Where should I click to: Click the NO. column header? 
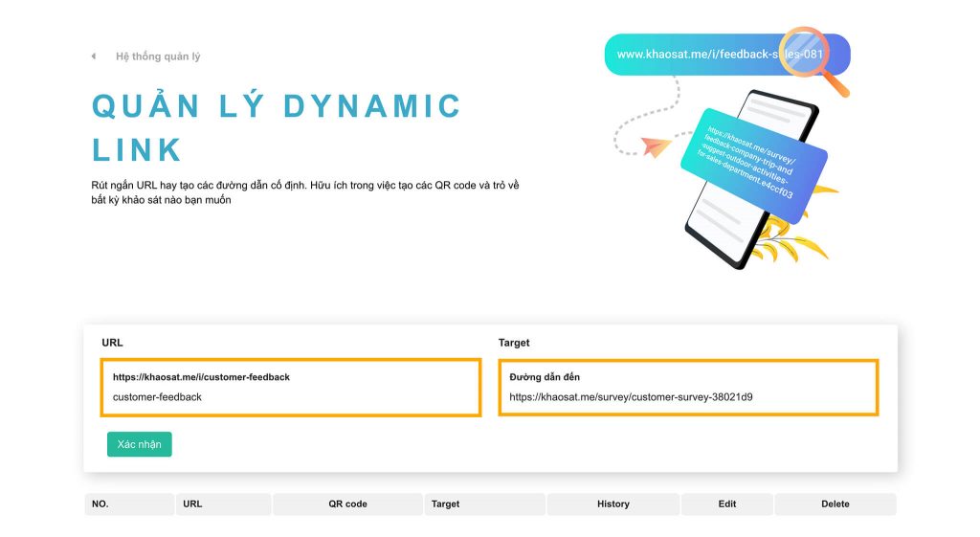pos(129,503)
